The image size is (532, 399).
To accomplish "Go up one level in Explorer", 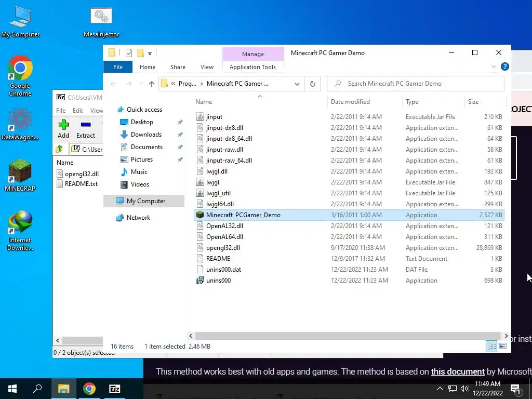I will pyautogui.click(x=152, y=84).
